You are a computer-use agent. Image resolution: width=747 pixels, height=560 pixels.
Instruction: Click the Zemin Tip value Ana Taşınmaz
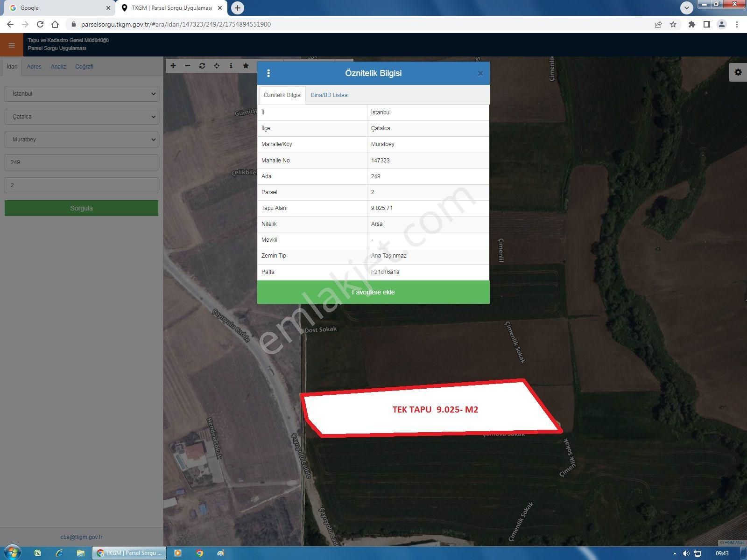[x=389, y=256]
